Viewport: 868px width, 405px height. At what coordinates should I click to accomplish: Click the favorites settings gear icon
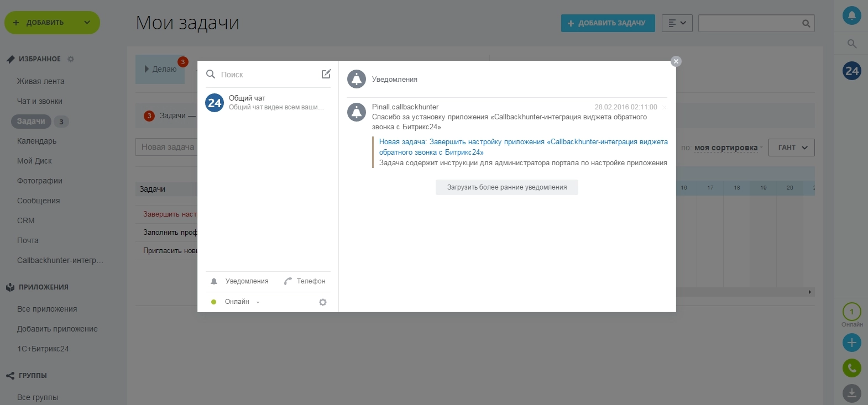click(x=71, y=59)
